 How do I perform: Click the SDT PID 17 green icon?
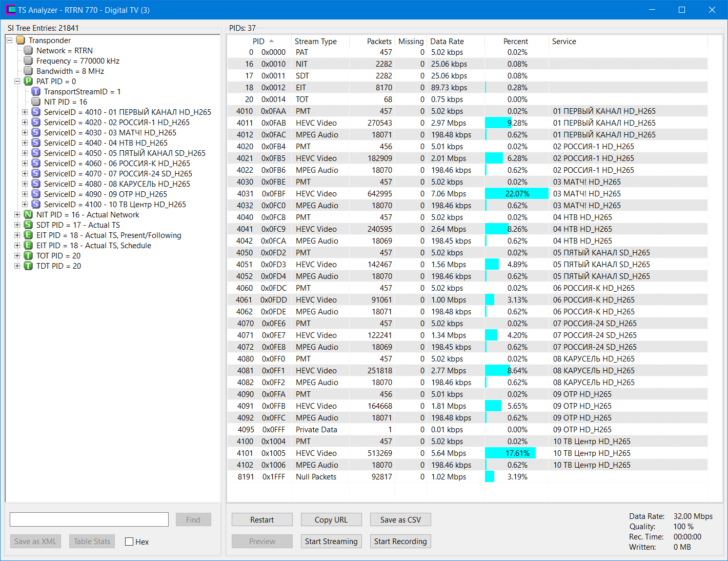point(28,225)
